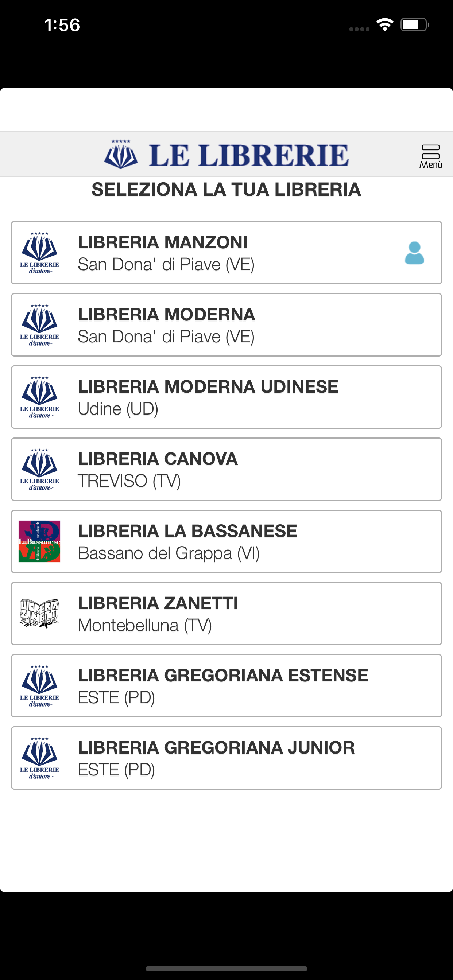Tap the Libreria Canova logo icon
The width and height of the screenshot is (453, 980).
pos(40,470)
